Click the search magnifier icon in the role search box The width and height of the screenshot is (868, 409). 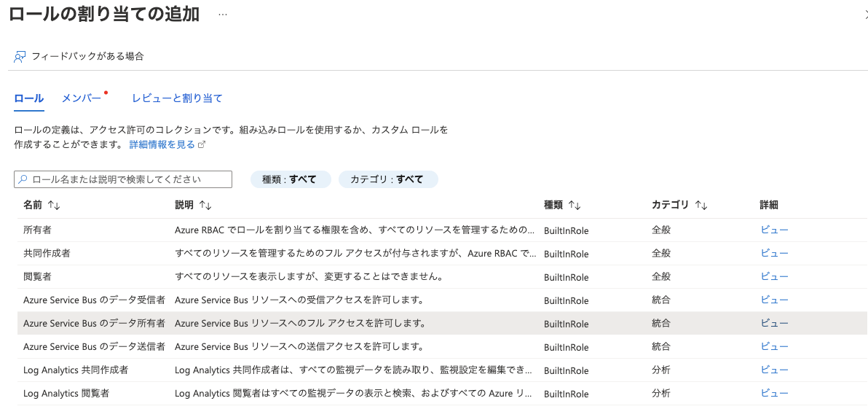click(23, 179)
